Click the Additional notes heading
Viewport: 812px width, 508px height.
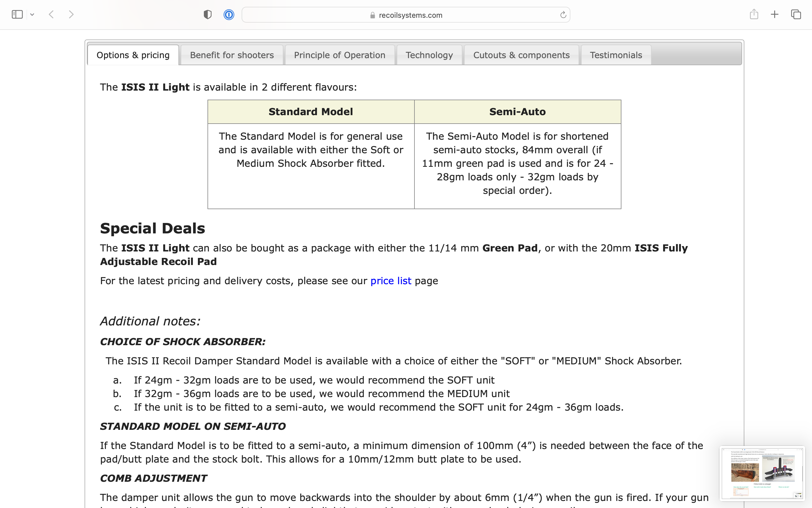click(150, 321)
